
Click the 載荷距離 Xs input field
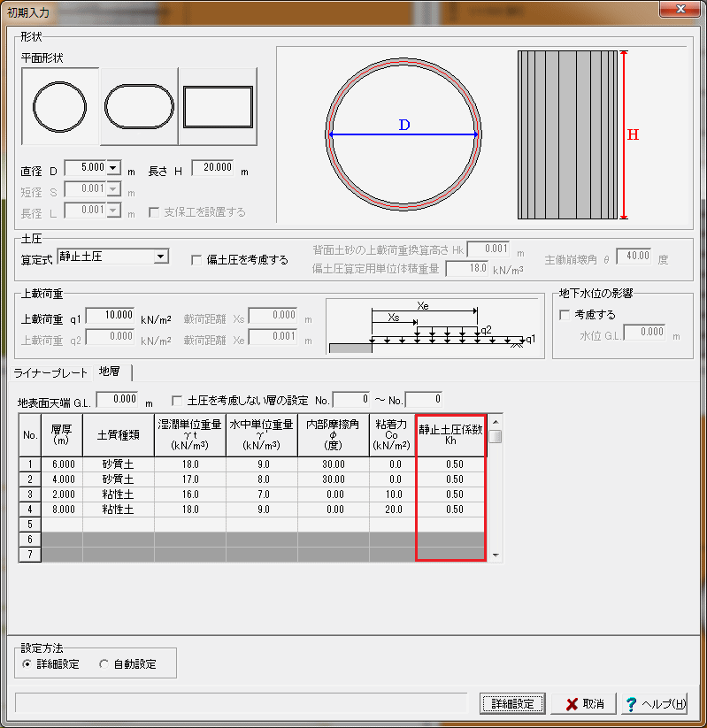pos(273,315)
